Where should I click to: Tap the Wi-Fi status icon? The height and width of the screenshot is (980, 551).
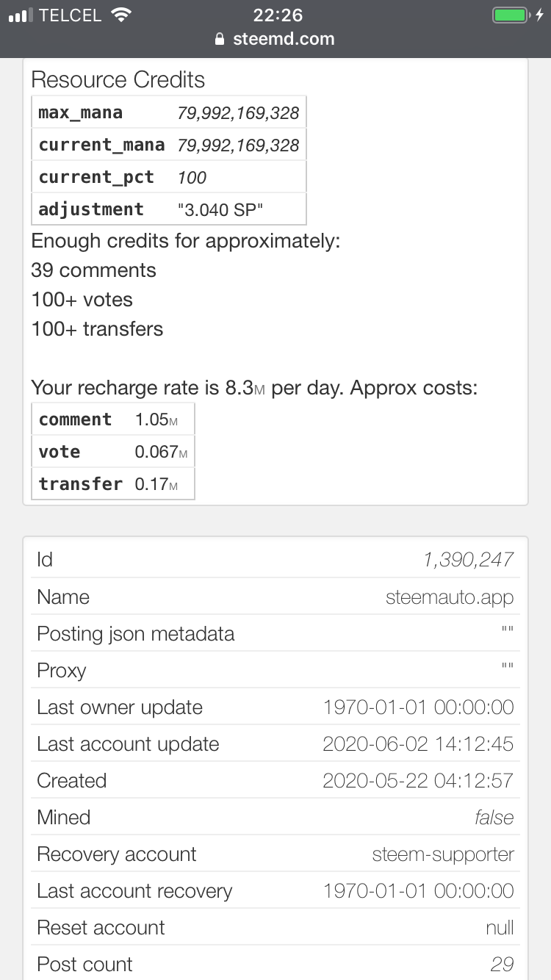(x=120, y=15)
